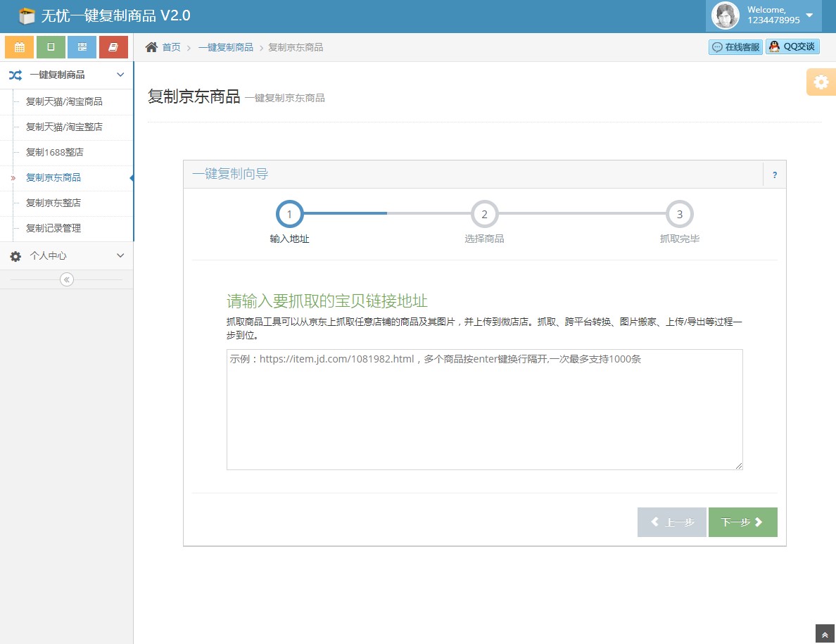Viewport: 836px width, 644px height.
Task: Click the red book shortcut icon
Action: (113, 47)
